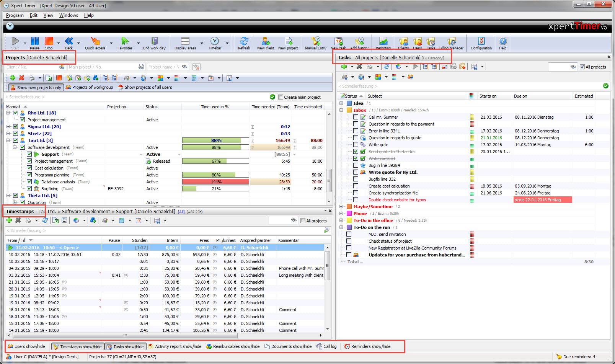Open the Windows menu
The height and width of the screenshot is (364, 615).
pyautogui.click(x=69, y=15)
